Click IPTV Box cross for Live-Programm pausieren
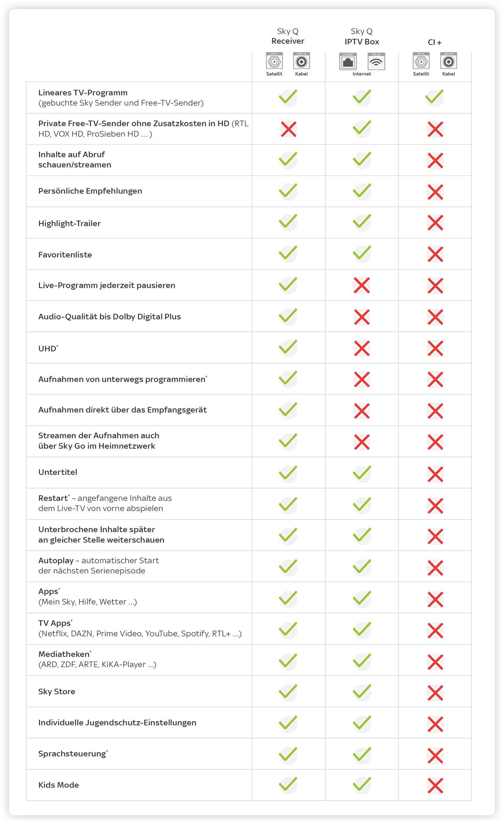This screenshot has height=827, width=504. [x=362, y=286]
